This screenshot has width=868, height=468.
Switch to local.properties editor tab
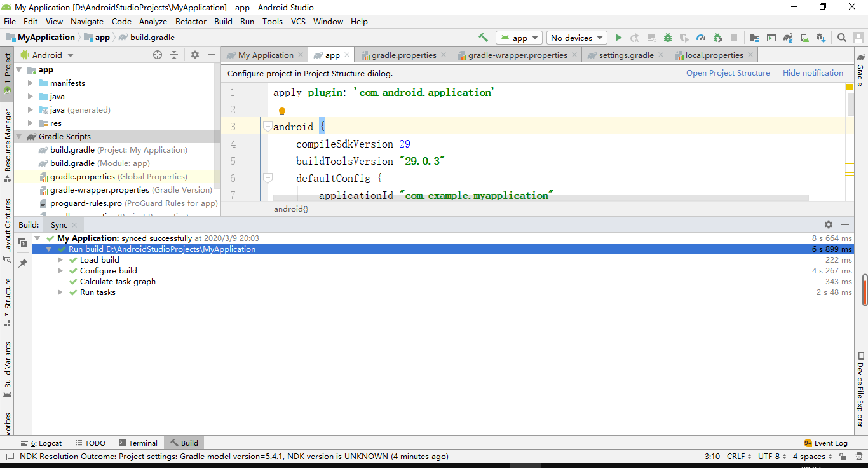[714, 55]
